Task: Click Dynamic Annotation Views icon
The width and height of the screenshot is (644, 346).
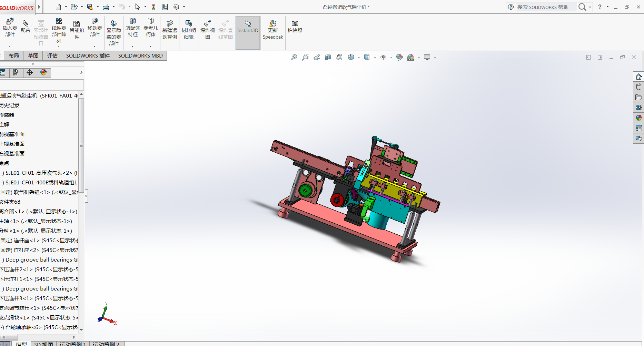Action: pyautogui.click(x=339, y=58)
